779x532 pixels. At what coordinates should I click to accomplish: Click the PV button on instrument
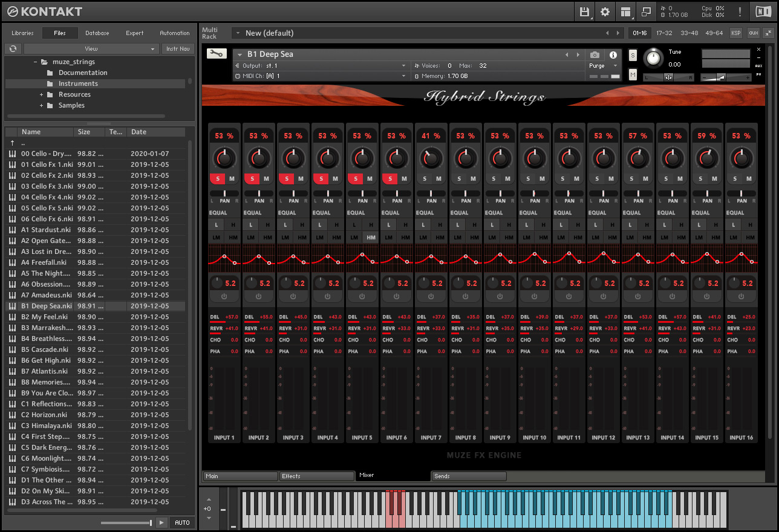(758, 74)
